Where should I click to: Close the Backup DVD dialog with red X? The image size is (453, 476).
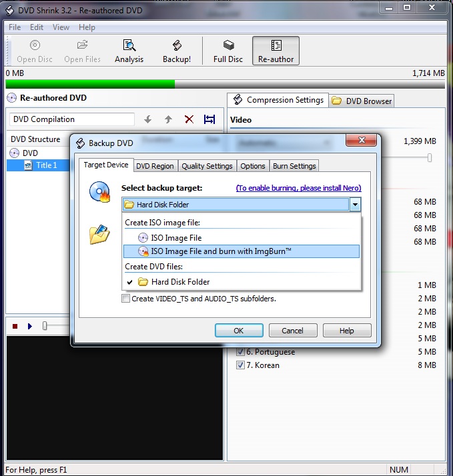pos(361,140)
